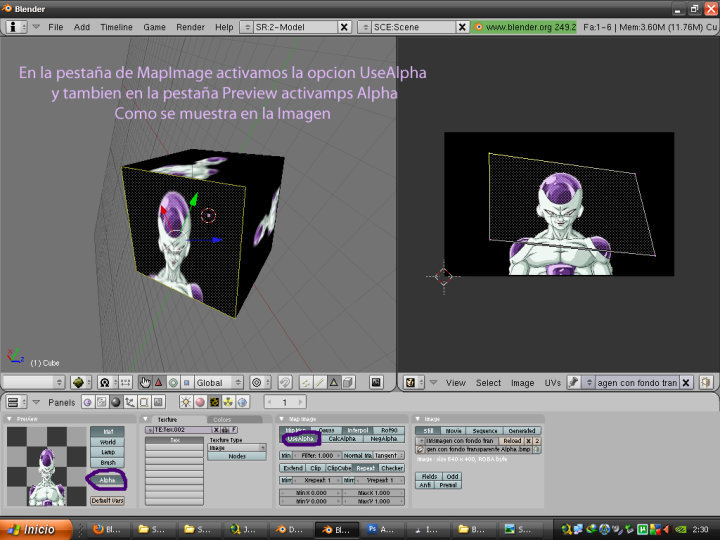The height and width of the screenshot is (540, 720).
Task: Select the grab/translate manipulator hand icon
Action: (x=145, y=382)
